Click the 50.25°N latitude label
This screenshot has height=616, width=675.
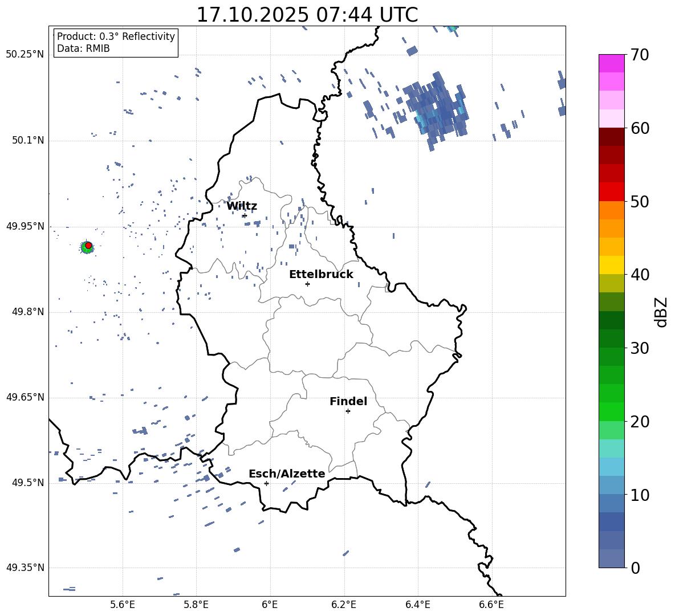[x=25, y=55]
